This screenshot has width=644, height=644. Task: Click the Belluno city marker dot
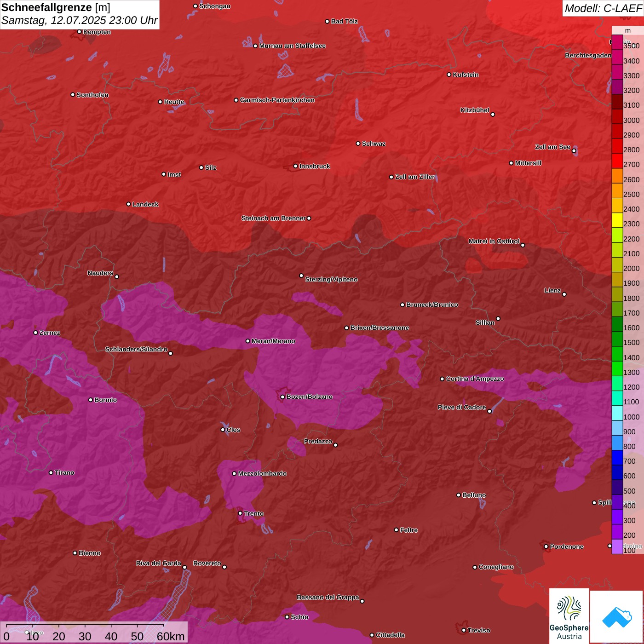458,495
